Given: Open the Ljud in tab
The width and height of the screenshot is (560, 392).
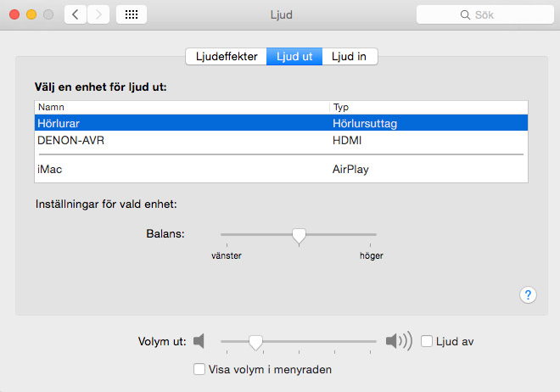Looking at the screenshot, I should [x=350, y=57].
